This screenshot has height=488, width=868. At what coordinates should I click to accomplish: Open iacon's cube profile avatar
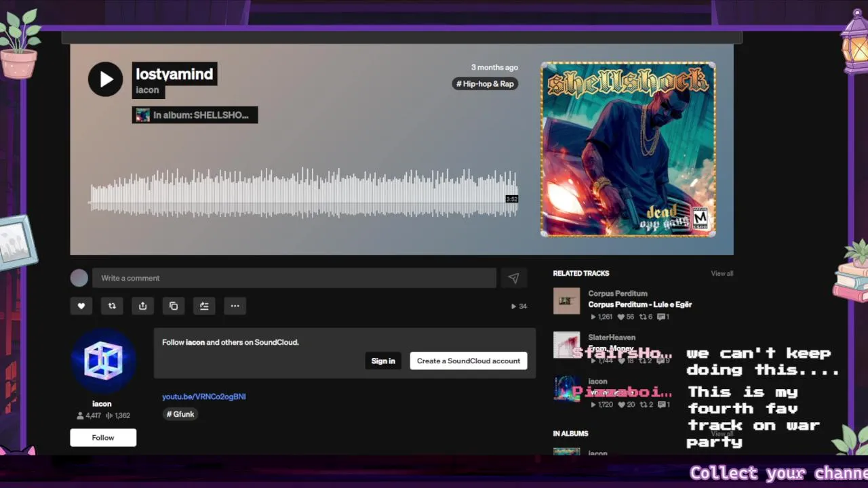pos(103,361)
